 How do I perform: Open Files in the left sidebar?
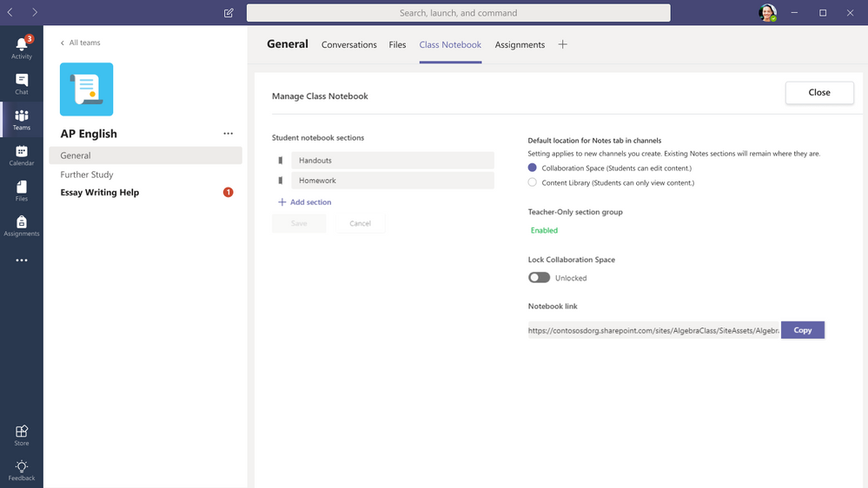(22, 191)
